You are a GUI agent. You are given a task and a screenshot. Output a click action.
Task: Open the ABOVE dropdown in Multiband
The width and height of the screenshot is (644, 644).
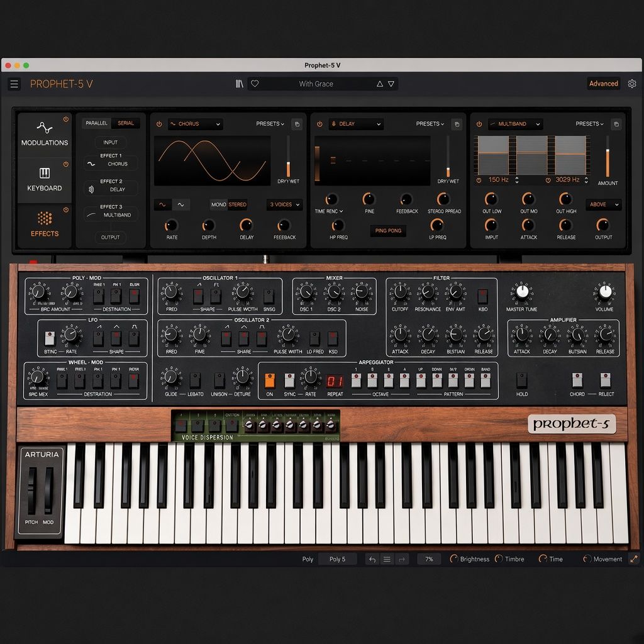click(x=604, y=204)
